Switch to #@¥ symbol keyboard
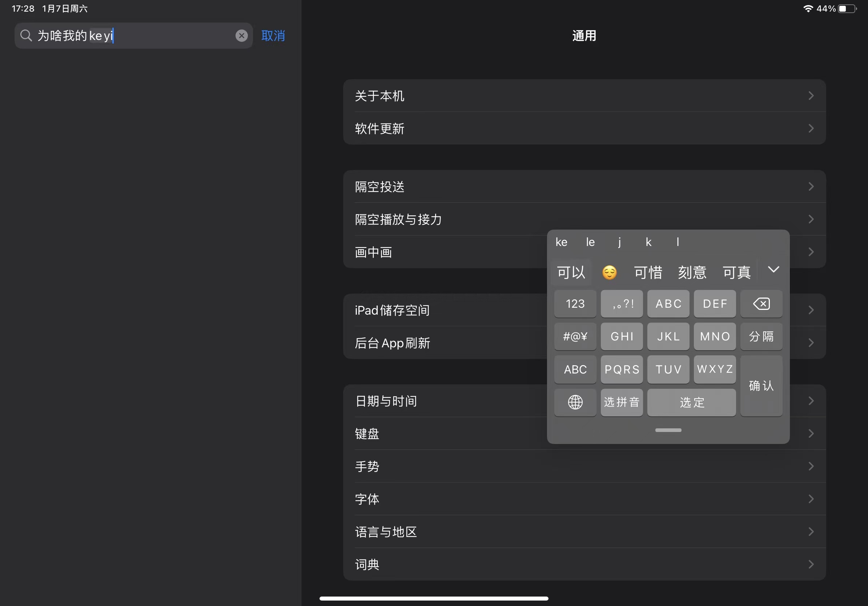This screenshot has width=868, height=606. point(575,336)
